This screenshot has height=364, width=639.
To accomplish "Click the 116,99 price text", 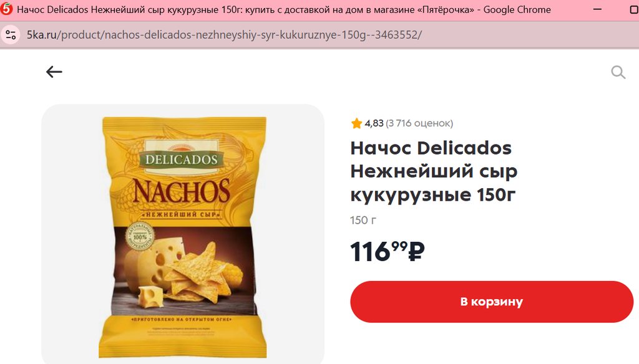I will pos(388,251).
